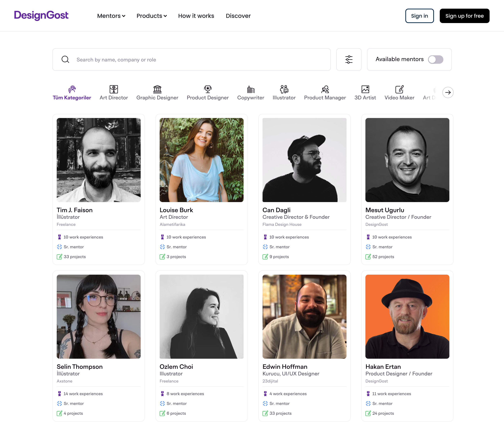Image resolution: width=504 pixels, height=427 pixels.
Task: Open Louise Burk's profile photo
Action: click(x=201, y=160)
